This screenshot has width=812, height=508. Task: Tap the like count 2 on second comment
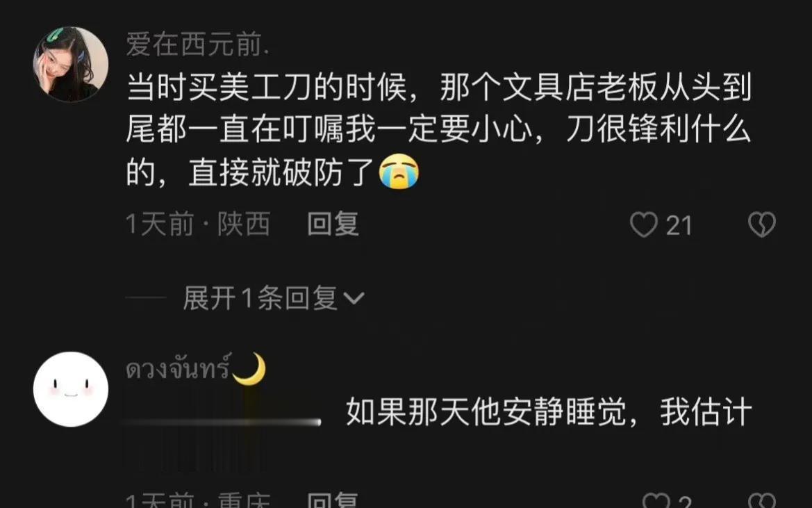coord(685,501)
